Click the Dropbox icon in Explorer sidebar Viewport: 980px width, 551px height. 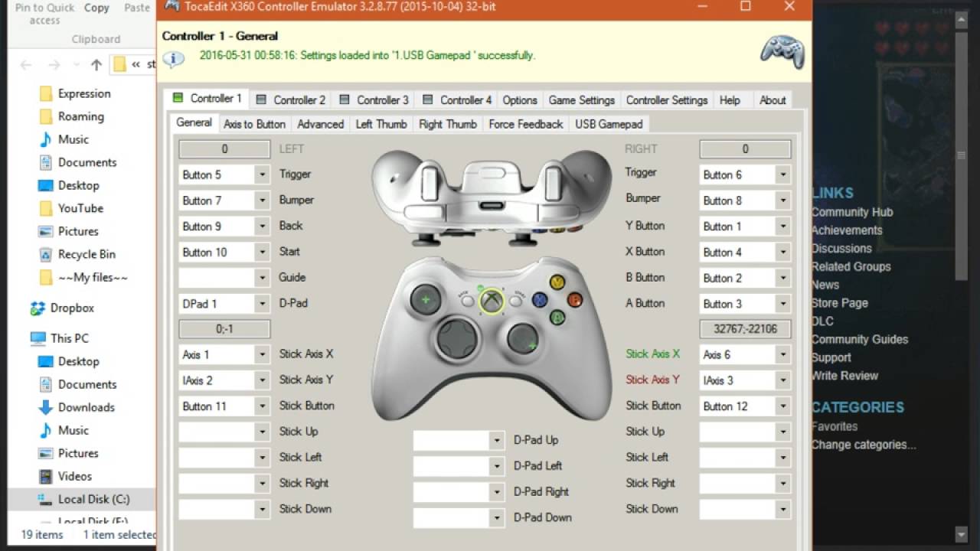point(38,308)
